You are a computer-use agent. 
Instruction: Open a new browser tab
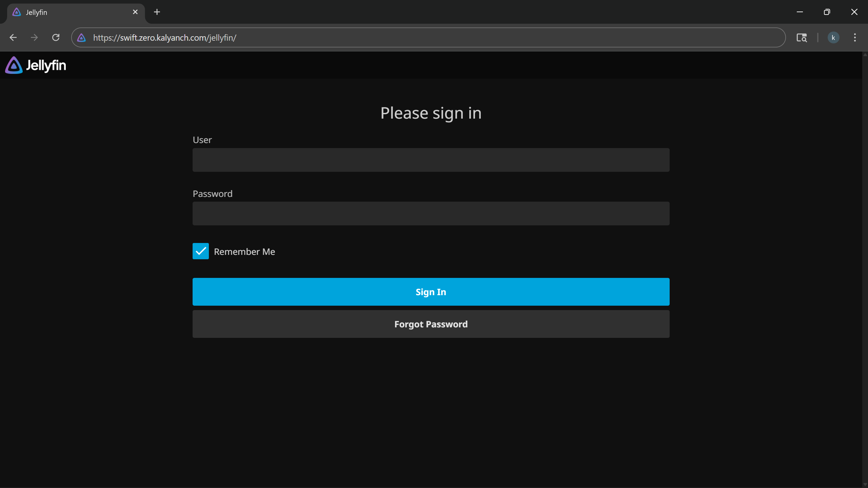pyautogui.click(x=157, y=12)
